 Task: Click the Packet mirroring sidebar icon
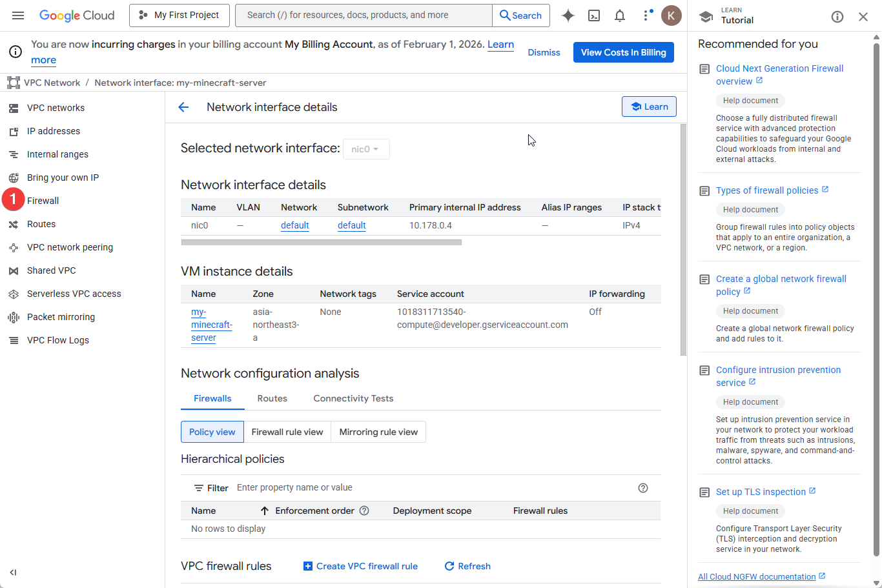pos(14,317)
